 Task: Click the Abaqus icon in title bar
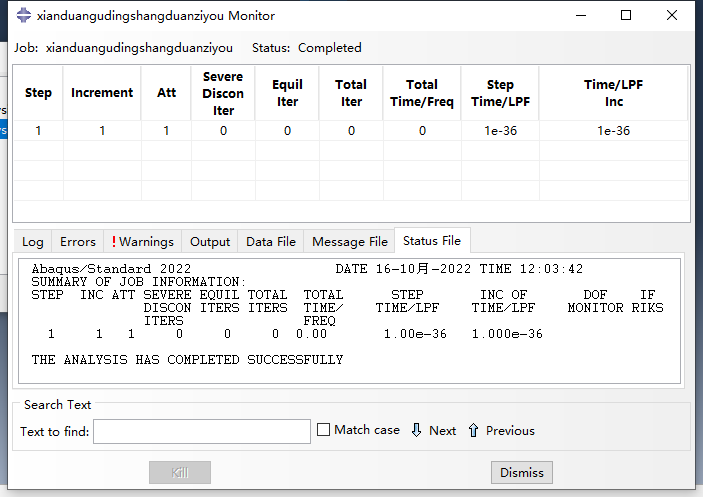click(22, 15)
